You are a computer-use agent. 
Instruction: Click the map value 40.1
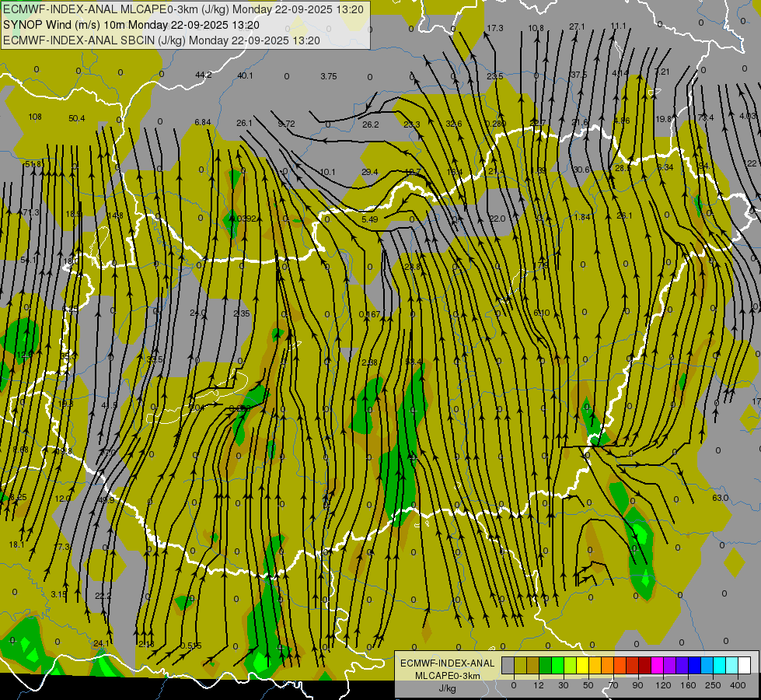(x=245, y=75)
